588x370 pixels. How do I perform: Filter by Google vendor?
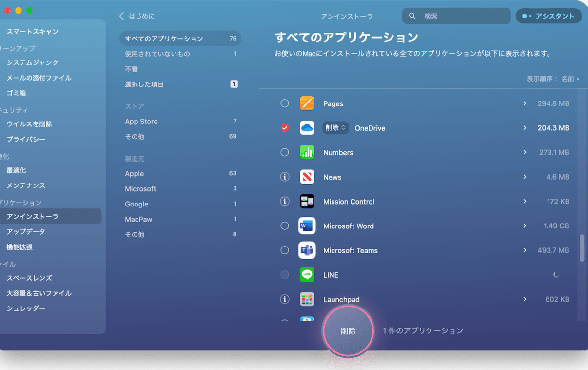tap(180, 204)
